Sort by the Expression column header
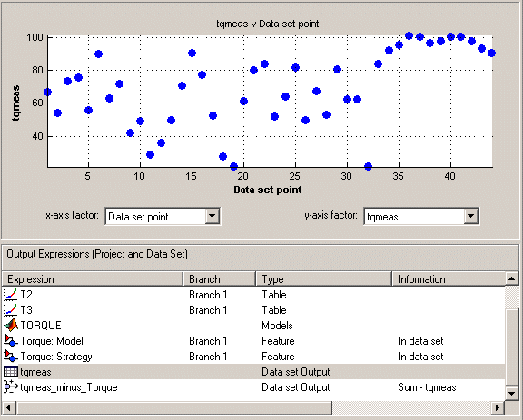This screenshot has width=523, height=420. [93, 279]
